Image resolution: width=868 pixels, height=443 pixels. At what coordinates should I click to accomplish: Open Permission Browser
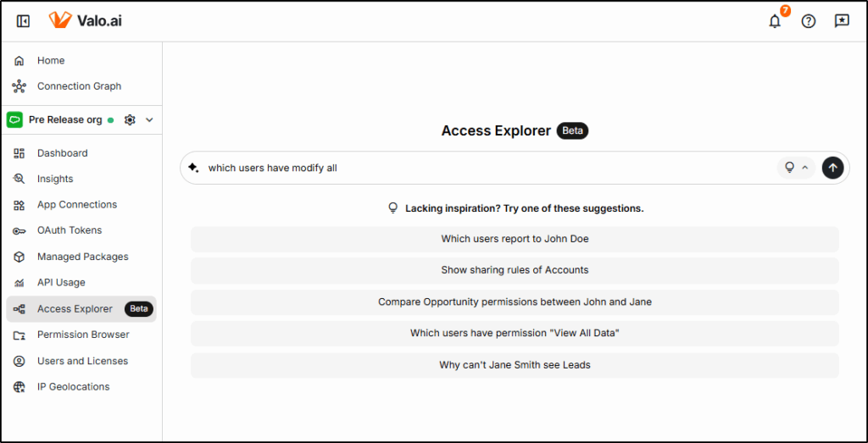click(x=83, y=335)
